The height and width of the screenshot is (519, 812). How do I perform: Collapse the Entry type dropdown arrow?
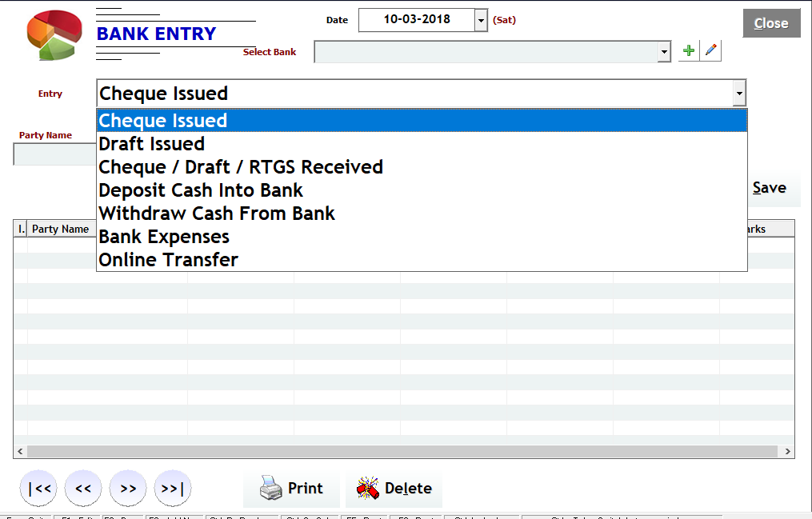[x=739, y=94]
